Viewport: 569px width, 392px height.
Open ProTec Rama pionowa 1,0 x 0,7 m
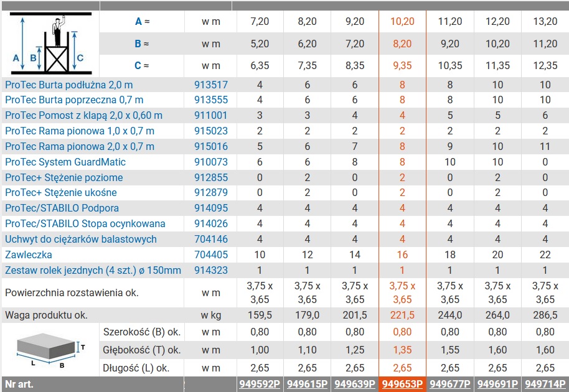(x=80, y=131)
